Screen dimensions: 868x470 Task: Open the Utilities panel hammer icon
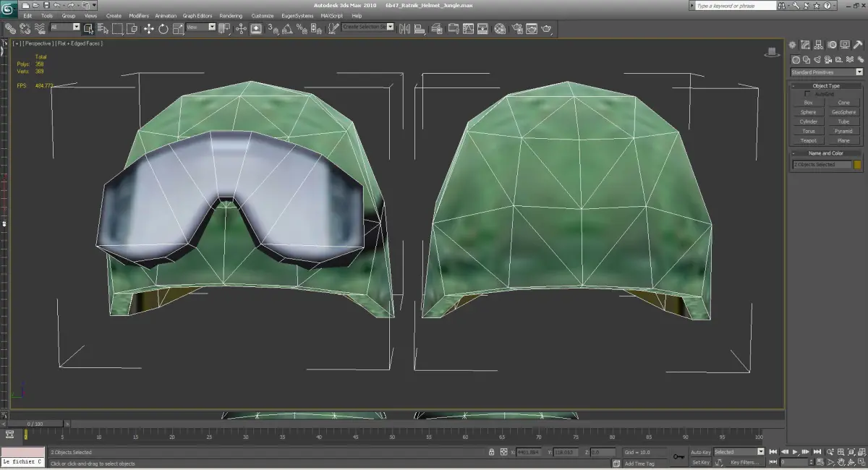(x=858, y=45)
